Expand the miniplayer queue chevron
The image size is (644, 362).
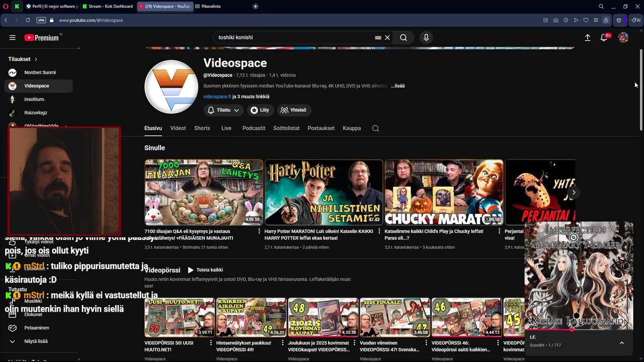pyautogui.click(x=621, y=343)
